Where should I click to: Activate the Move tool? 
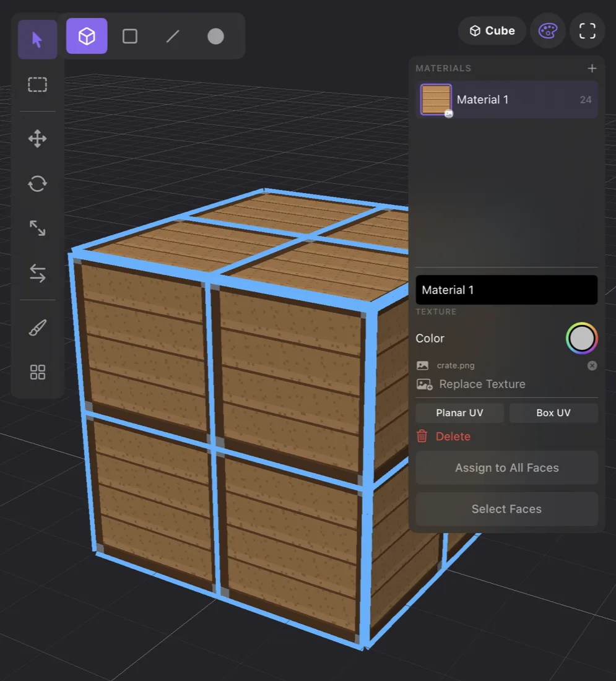click(37, 139)
